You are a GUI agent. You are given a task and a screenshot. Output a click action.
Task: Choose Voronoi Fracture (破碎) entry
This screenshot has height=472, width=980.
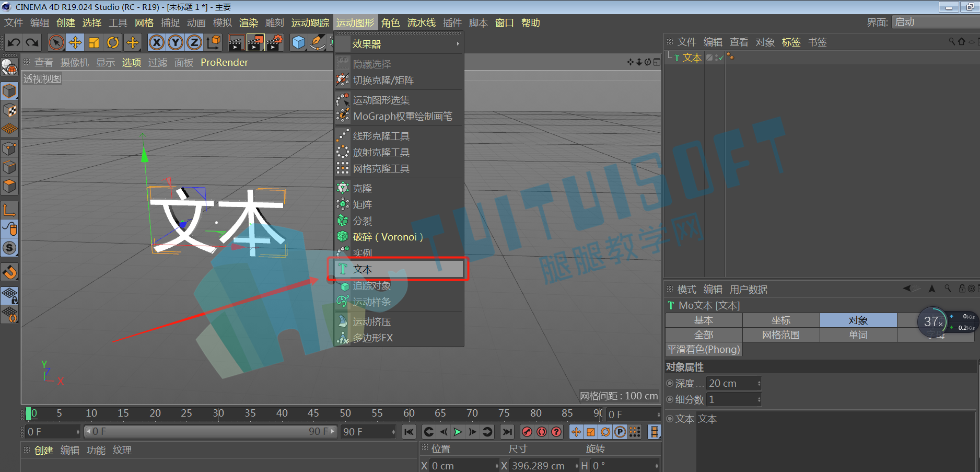click(399, 237)
